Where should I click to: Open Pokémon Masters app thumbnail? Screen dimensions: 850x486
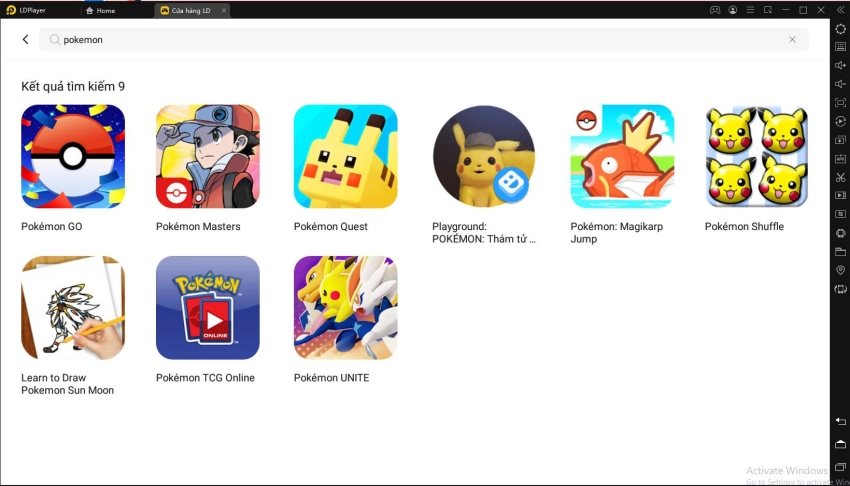point(208,156)
